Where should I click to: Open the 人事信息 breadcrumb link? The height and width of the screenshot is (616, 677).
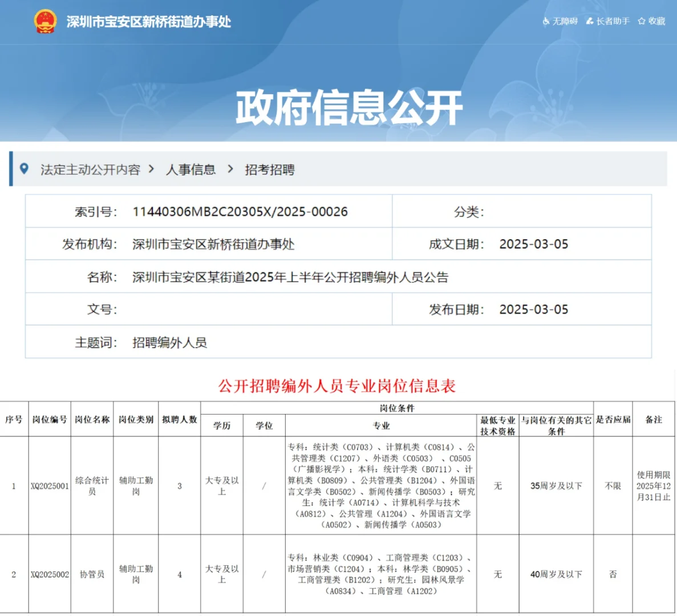coord(192,169)
